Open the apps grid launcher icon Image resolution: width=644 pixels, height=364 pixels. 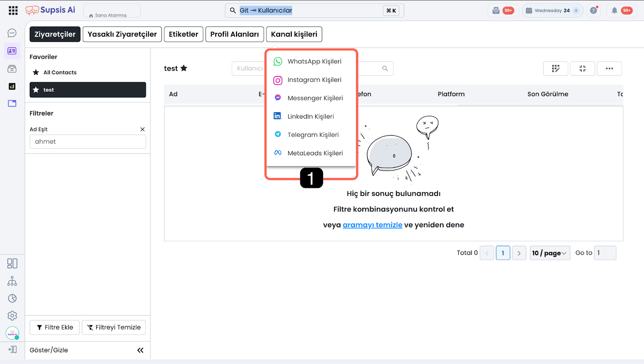(x=13, y=10)
